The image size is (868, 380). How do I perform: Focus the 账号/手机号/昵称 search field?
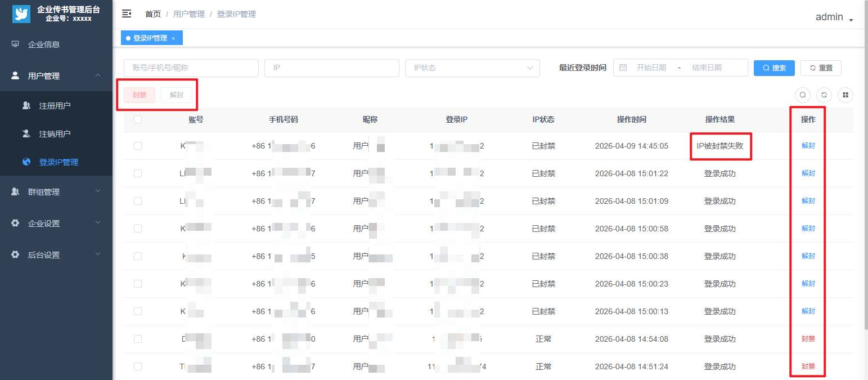pos(191,68)
